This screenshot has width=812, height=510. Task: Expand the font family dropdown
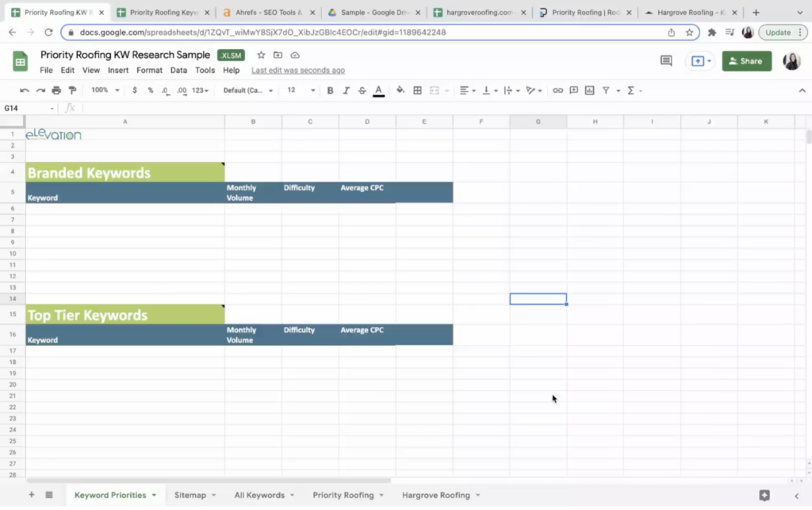247,90
